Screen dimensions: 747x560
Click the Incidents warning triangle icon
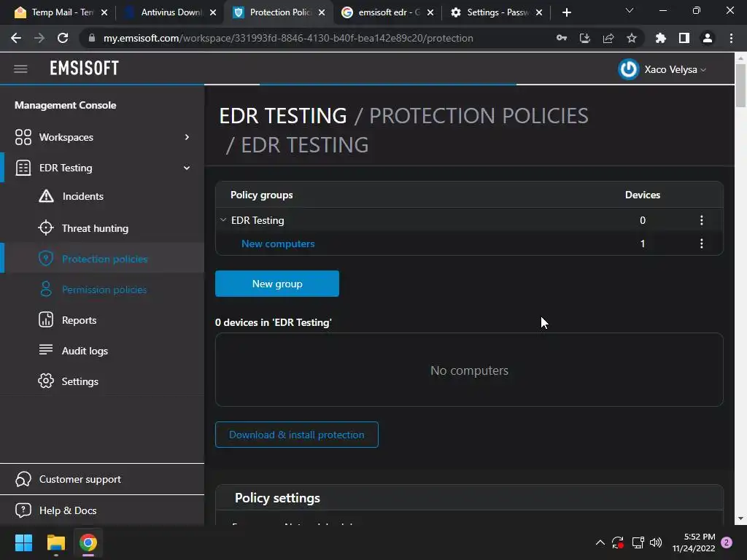[46, 195]
